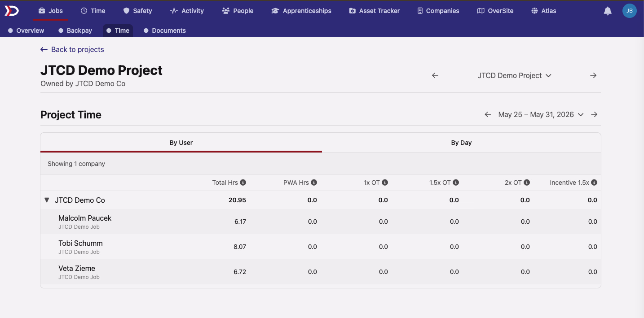Open the JTCD Demo Project dropdown

tap(514, 75)
